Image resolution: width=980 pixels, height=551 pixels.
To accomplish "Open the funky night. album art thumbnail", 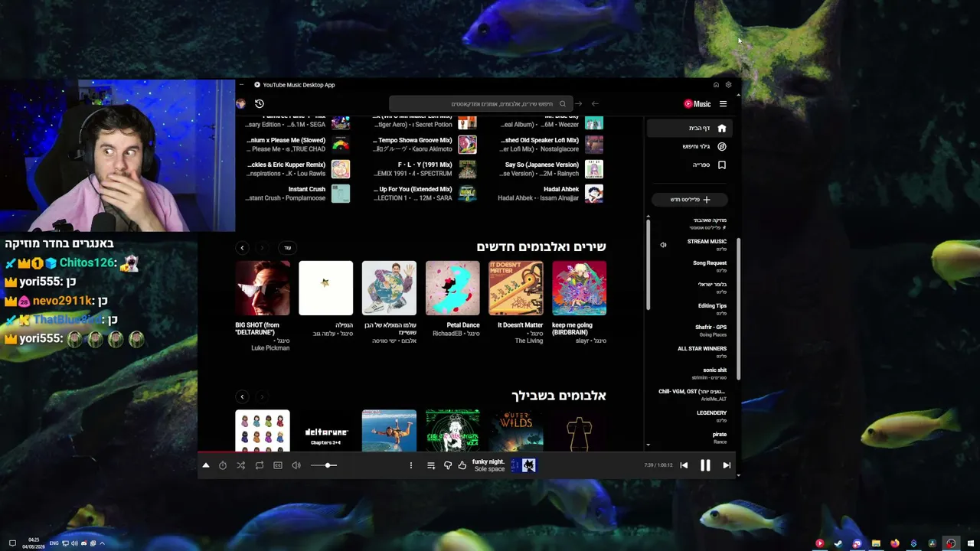I will (524, 465).
